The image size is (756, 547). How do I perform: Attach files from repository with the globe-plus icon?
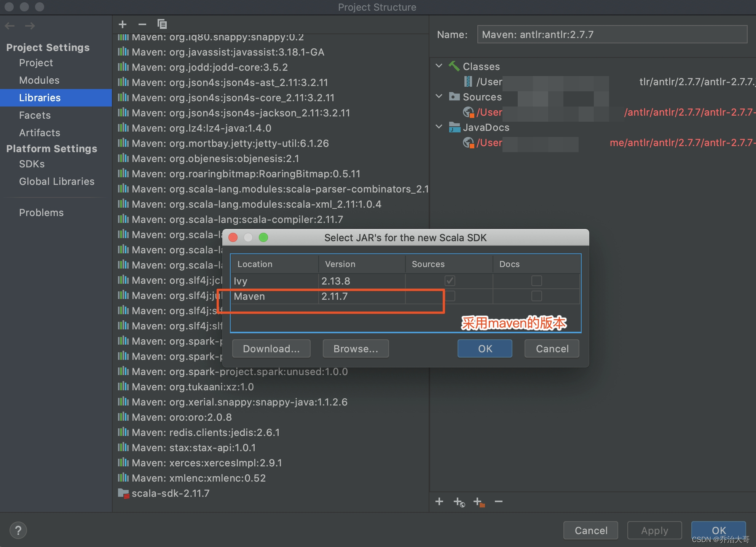point(459,502)
